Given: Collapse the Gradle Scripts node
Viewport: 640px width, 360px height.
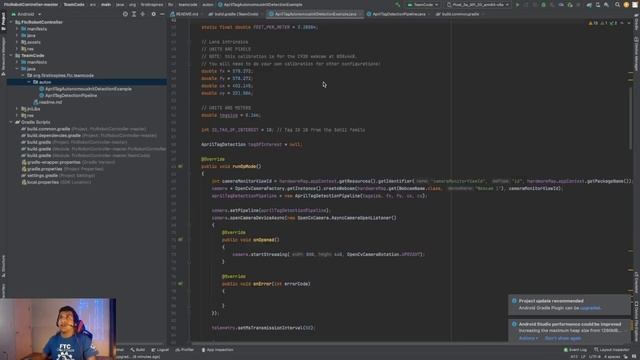Looking at the screenshot, I should [11, 122].
